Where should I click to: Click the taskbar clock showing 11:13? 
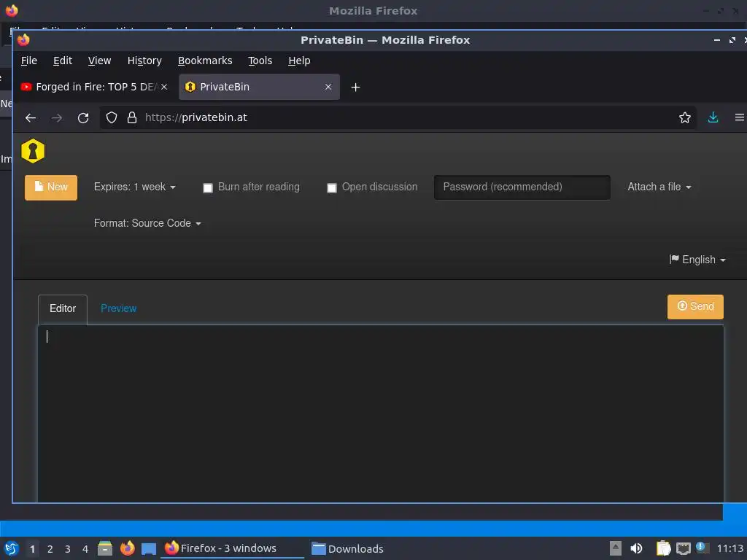pyautogui.click(x=729, y=548)
